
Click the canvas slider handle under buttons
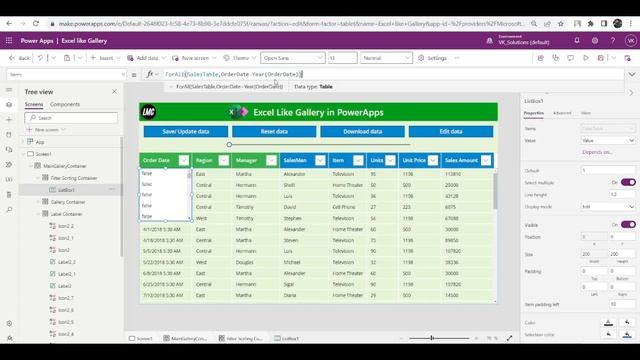[229, 144]
